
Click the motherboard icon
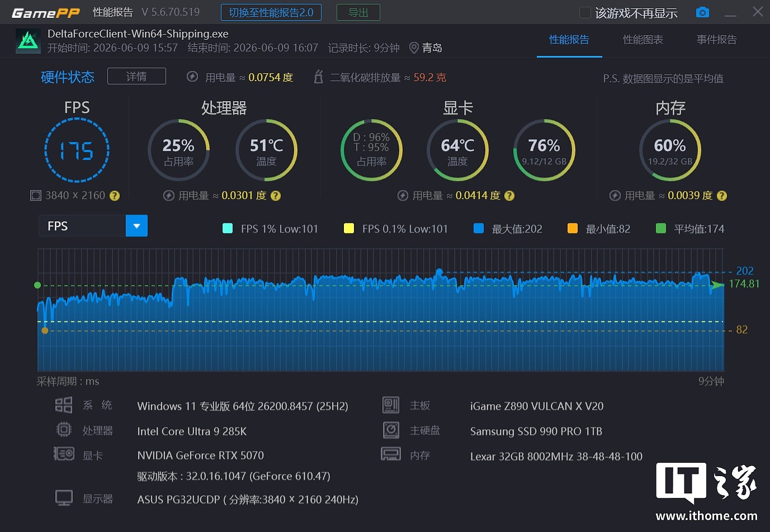click(x=391, y=405)
